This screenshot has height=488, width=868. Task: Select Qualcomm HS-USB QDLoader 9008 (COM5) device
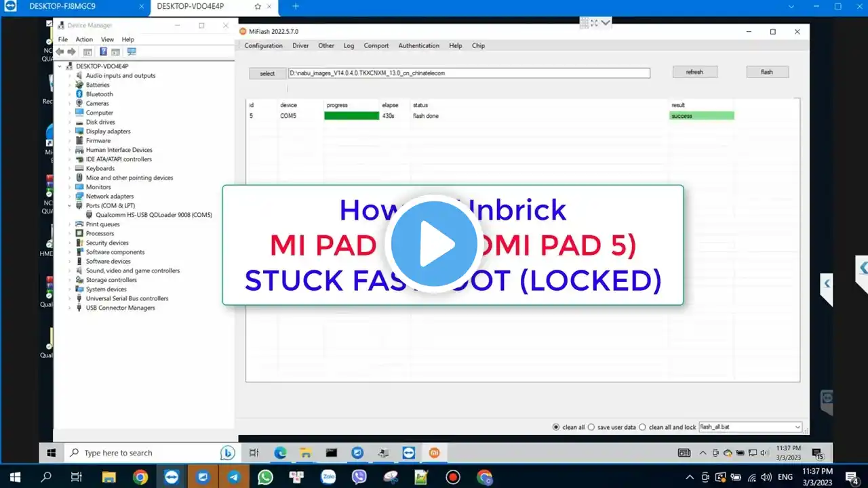[154, 215]
